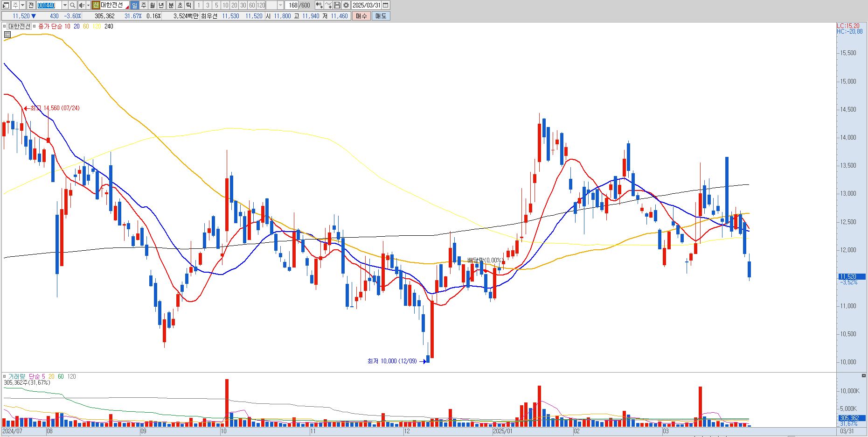The width and height of the screenshot is (868, 437).
Task: Click the add candlestick chart icon
Action: pos(319,5)
